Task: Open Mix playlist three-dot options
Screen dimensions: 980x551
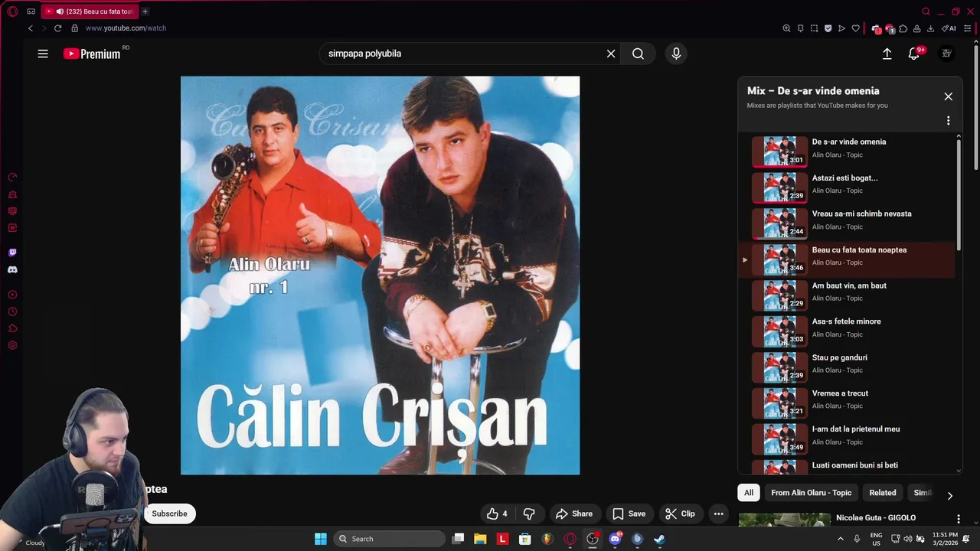Action: tap(948, 121)
